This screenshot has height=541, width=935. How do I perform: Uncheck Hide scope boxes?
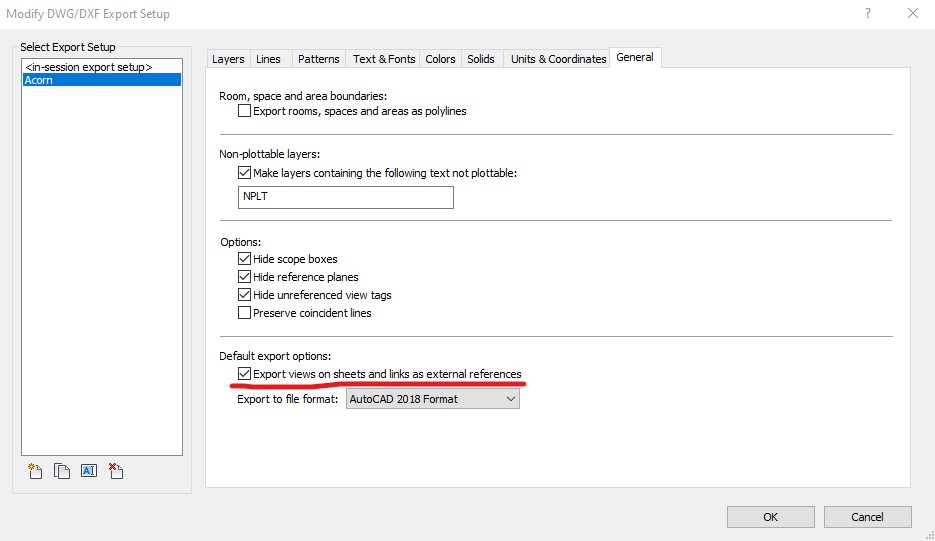[245, 259]
